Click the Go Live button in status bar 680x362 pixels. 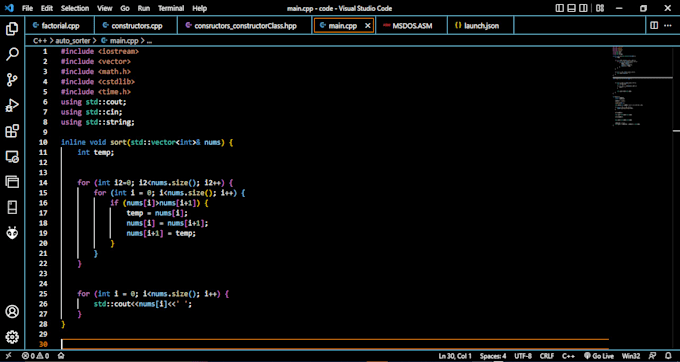pos(598,356)
